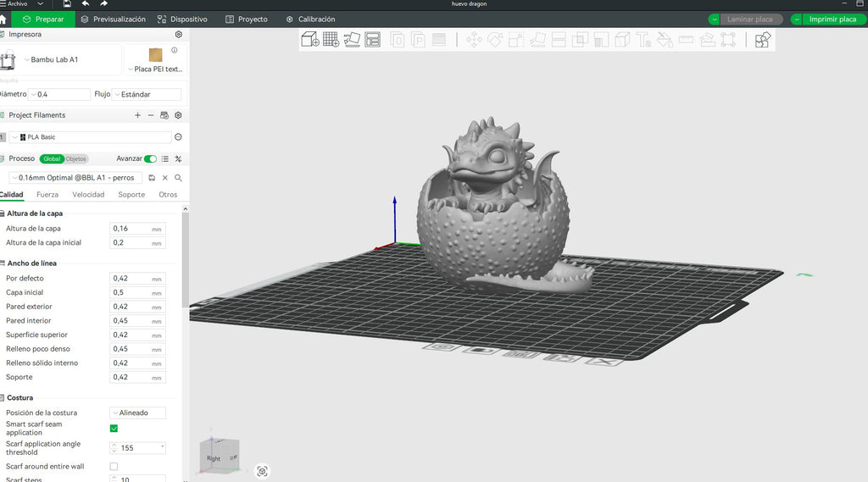Image resolution: width=868 pixels, height=482 pixels.
Task: Select the Measure ruler tool icon
Action: click(686, 40)
